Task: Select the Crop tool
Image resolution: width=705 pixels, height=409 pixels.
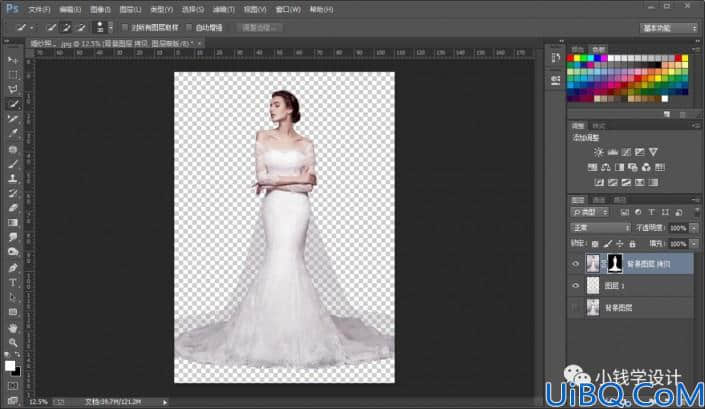Action: point(13,119)
